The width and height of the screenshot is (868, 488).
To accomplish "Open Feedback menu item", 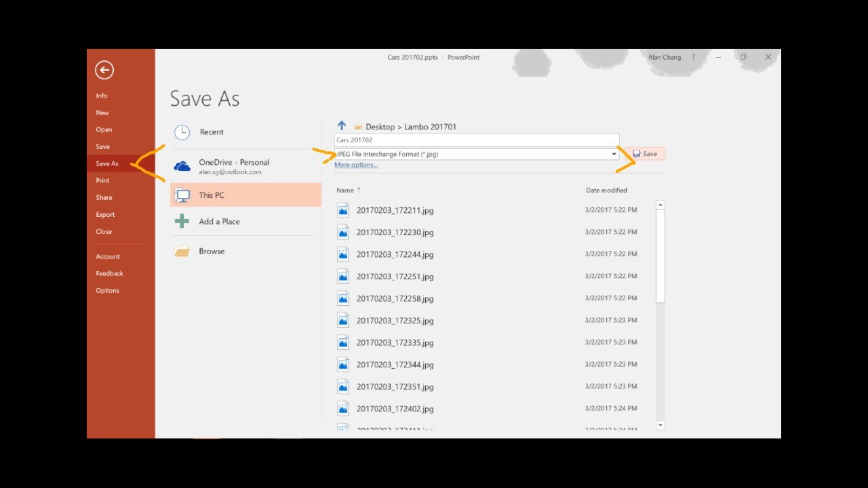I will coord(109,273).
